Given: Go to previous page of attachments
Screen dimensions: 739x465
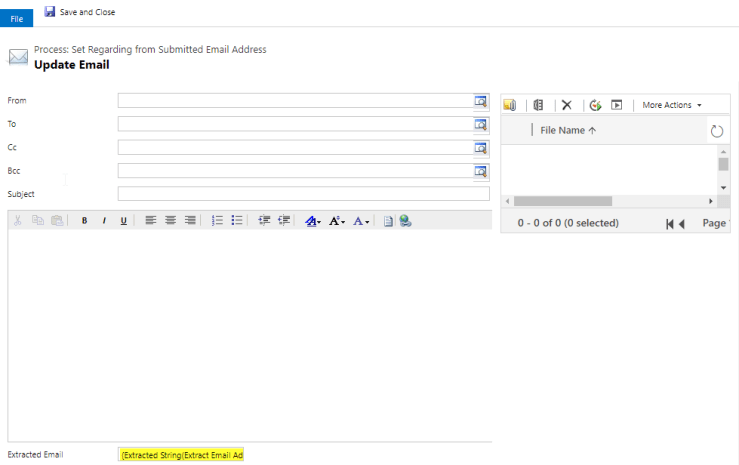Looking at the screenshot, I should pos(682,224).
